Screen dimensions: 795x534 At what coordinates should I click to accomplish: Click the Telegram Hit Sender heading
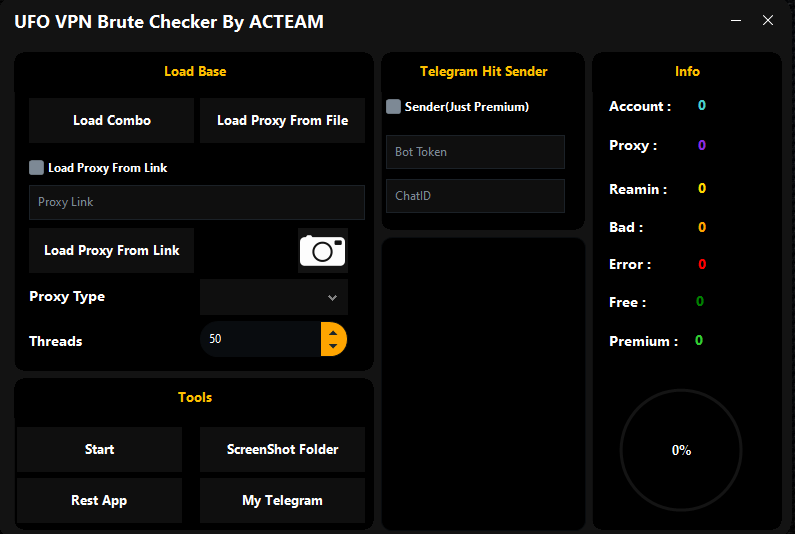pos(484,72)
